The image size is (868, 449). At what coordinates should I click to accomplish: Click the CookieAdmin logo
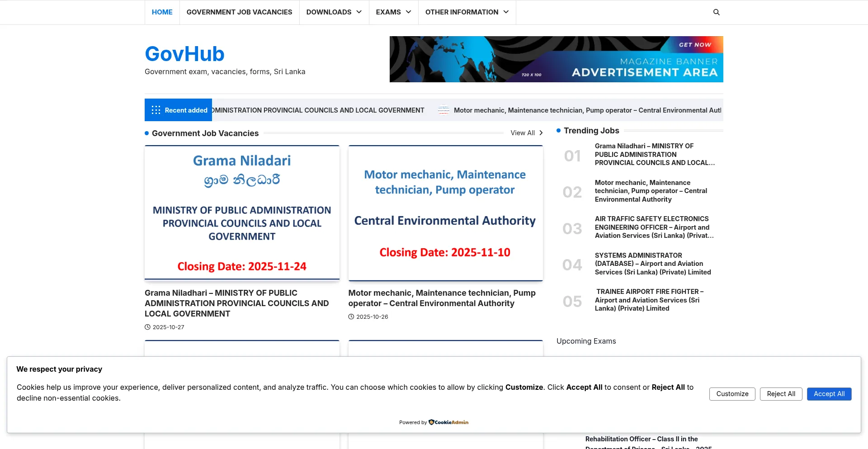point(448,422)
